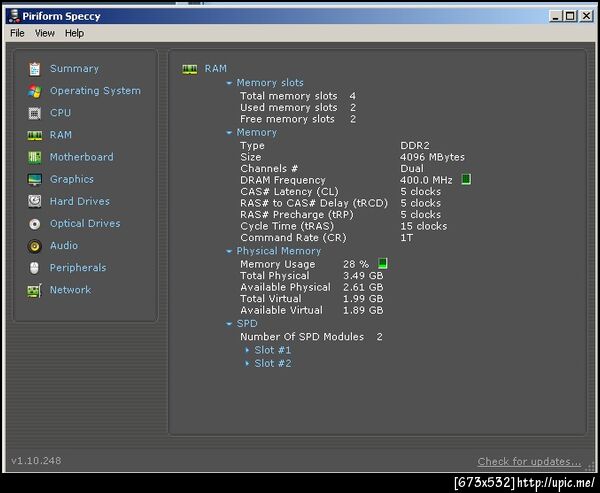This screenshot has width=600, height=493.
Task: Click the Summary clipboard icon
Action: tap(34, 69)
